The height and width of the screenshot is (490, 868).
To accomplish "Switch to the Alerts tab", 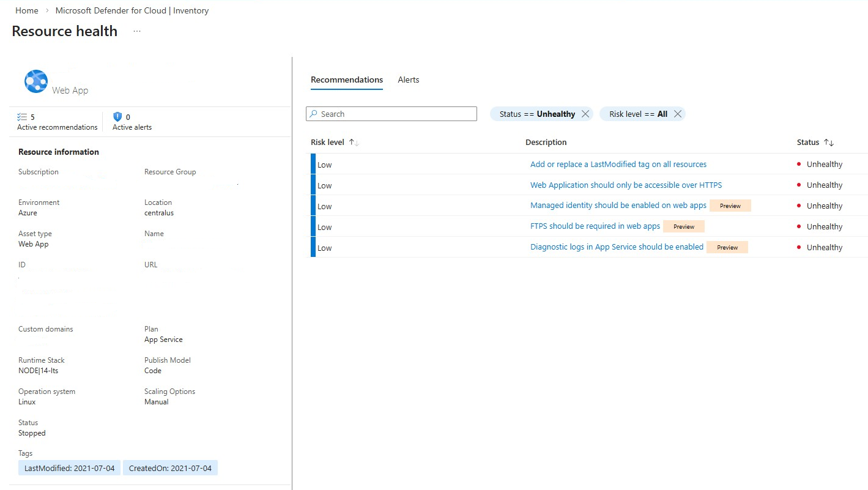I will point(408,80).
